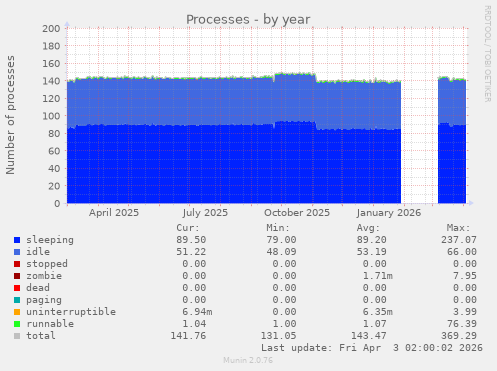Select the 'zombie' legend label

pyautogui.click(x=44, y=276)
